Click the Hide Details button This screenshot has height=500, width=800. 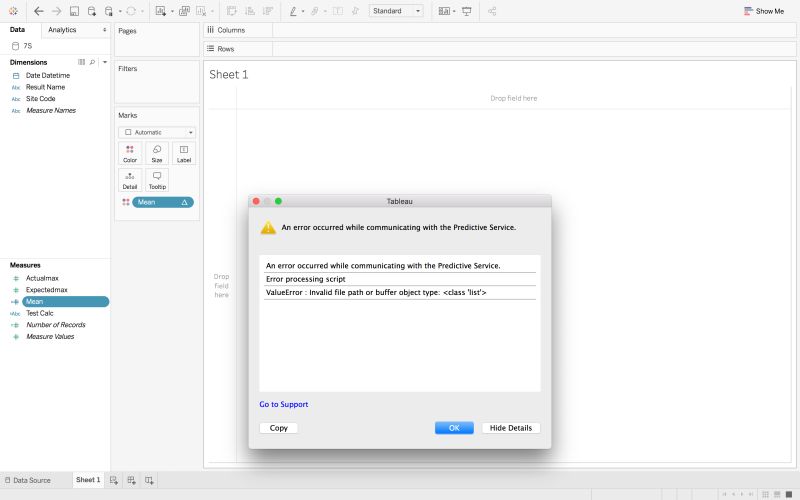click(x=511, y=428)
